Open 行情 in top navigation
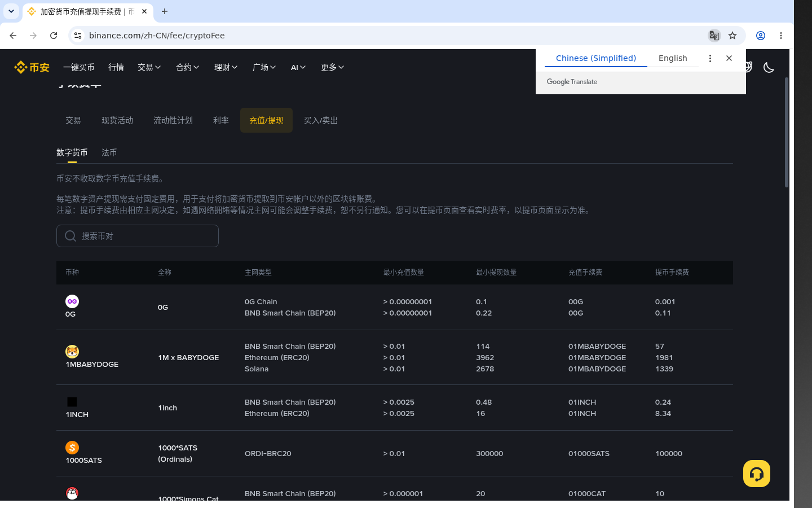The height and width of the screenshot is (508, 812). (x=116, y=67)
